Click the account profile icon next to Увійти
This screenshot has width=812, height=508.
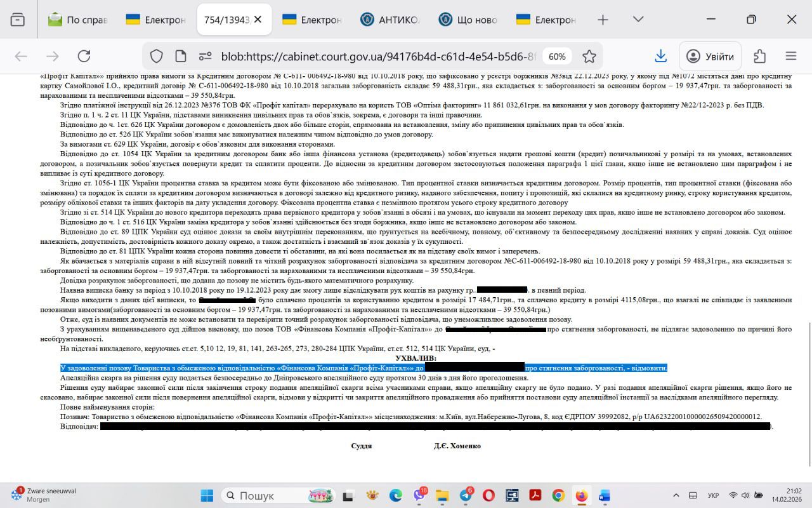click(x=692, y=56)
